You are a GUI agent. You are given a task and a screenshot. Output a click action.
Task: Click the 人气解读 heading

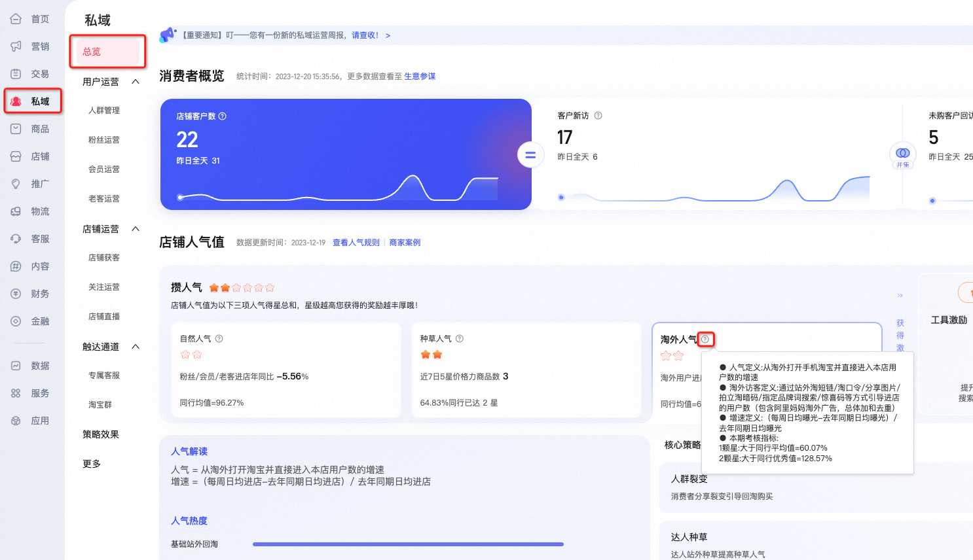tap(189, 451)
